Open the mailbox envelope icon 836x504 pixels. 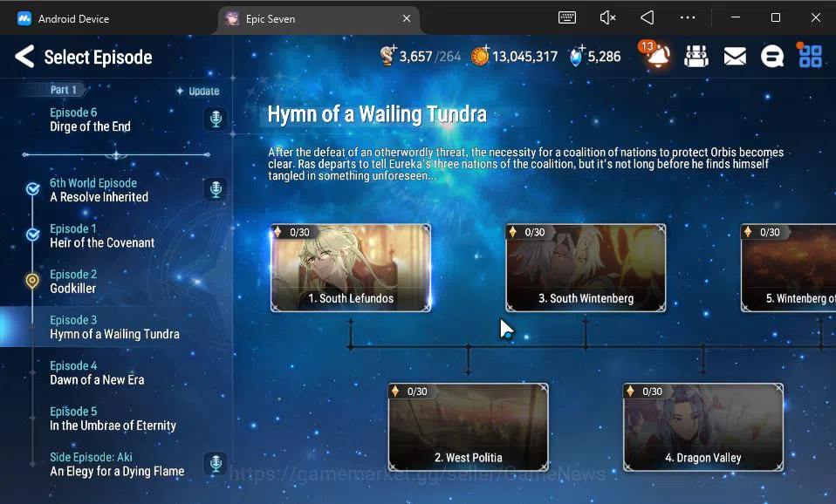(735, 56)
